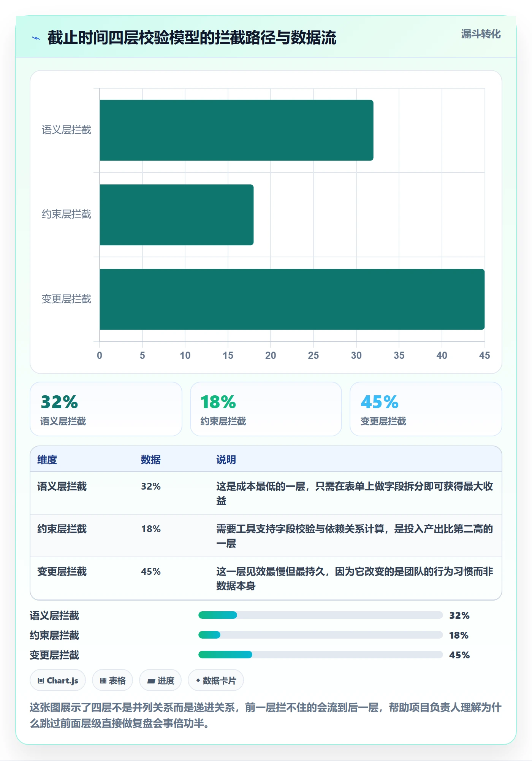
Task: Click the 数据卡片 tag chip
Action: pyautogui.click(x=216, y=680)
